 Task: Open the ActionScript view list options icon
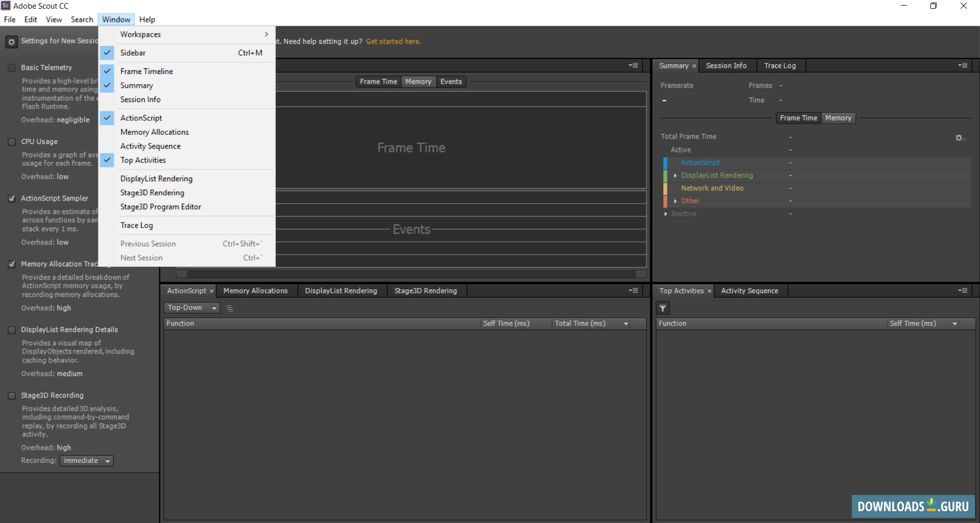click(230, 308)
